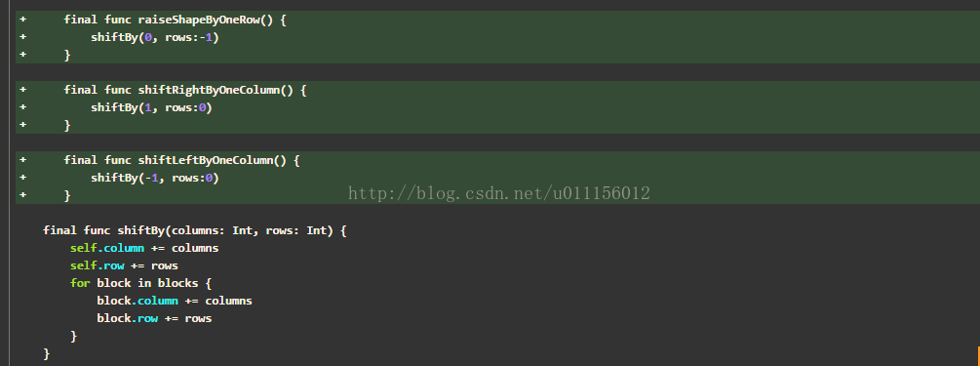Screen dimensions: 980x366
Task: Click the 'for' keyword in the loop
Action: click(x=80, y=283)
